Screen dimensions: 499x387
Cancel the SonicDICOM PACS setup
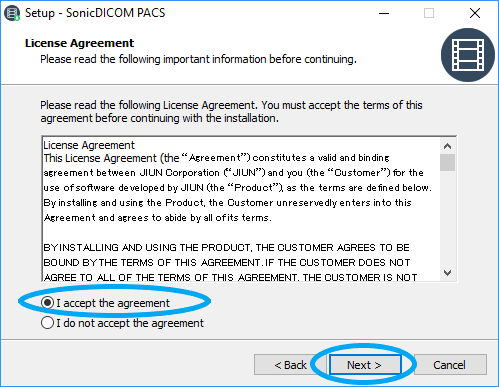[x=450, y=365]
